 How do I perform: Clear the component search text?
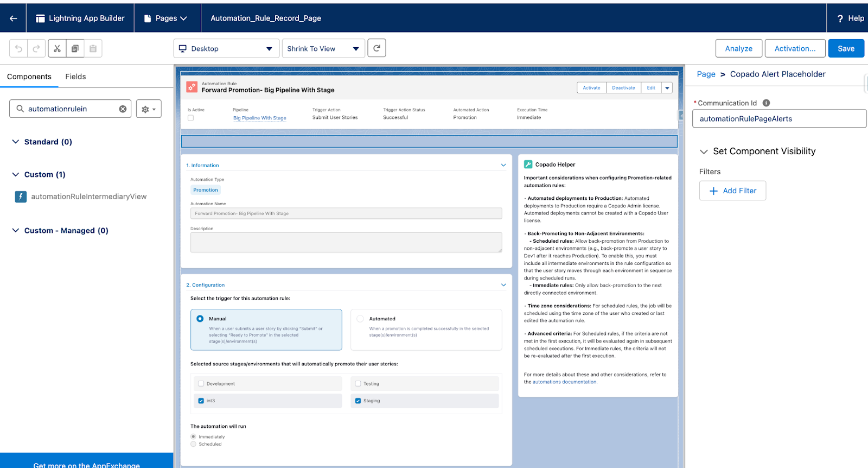[123, 109]
